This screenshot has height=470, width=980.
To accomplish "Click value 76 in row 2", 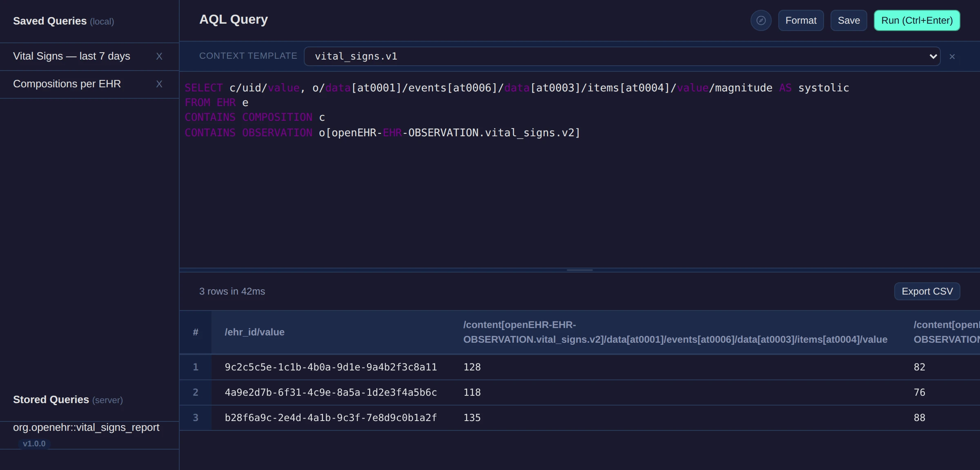I will [x=920, y=392].
